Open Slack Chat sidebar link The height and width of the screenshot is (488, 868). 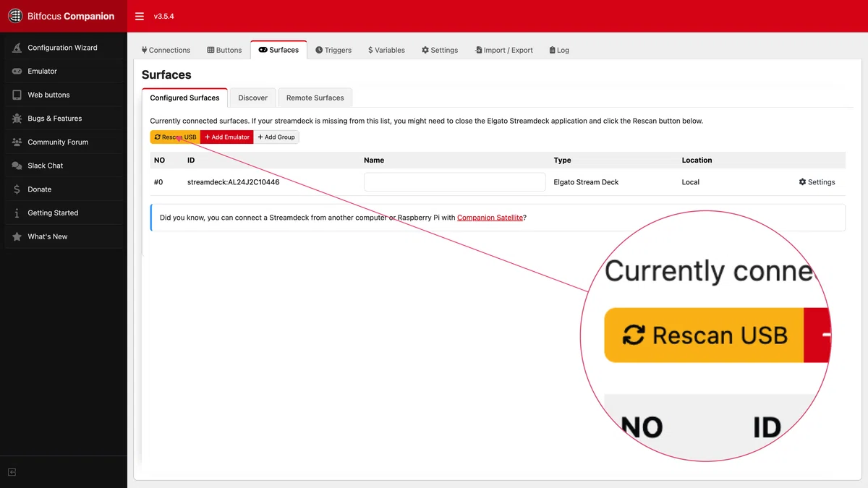pyautogui.click(x=64, y=166)
